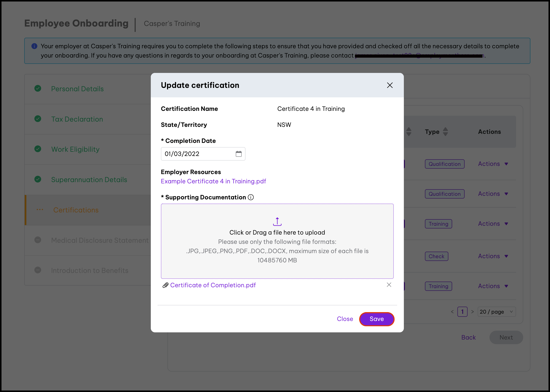The image size is (550, 392).
Task: Click the Back link
Action: click(468, 337)
